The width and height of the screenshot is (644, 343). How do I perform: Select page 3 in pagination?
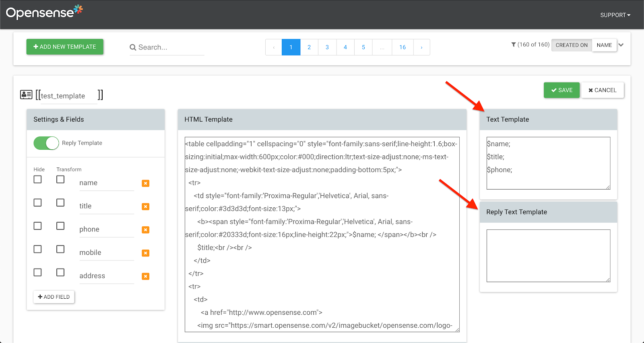tap(327, 47)
